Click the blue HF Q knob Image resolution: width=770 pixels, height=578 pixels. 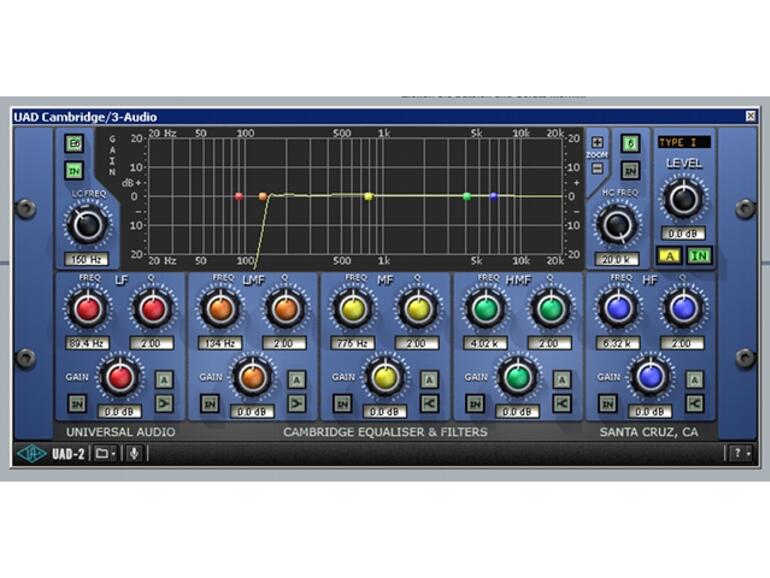click(x=684, y=309)
